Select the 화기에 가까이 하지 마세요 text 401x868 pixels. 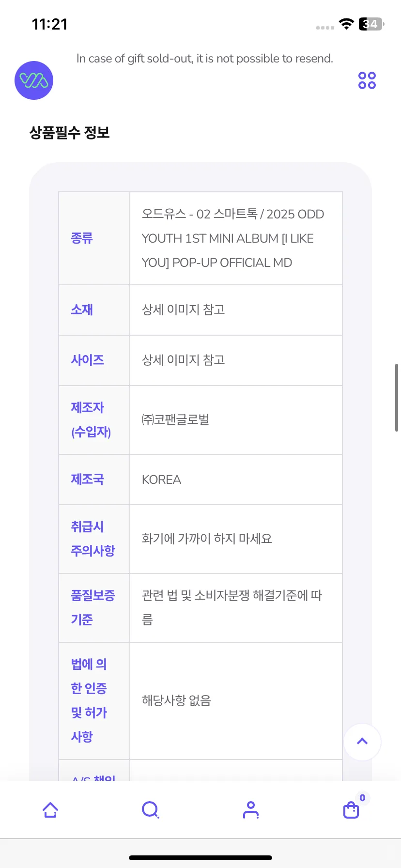207,539
